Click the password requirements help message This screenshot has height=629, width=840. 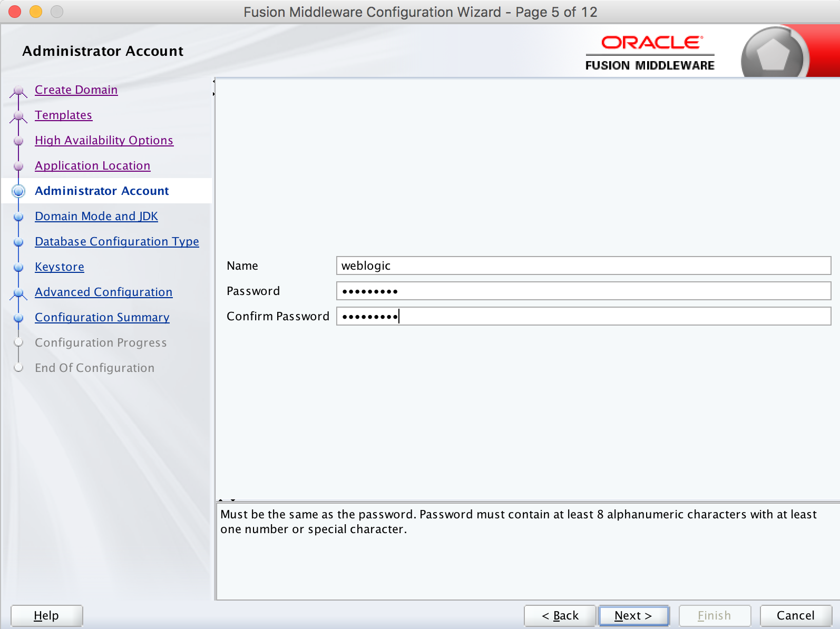519,522
